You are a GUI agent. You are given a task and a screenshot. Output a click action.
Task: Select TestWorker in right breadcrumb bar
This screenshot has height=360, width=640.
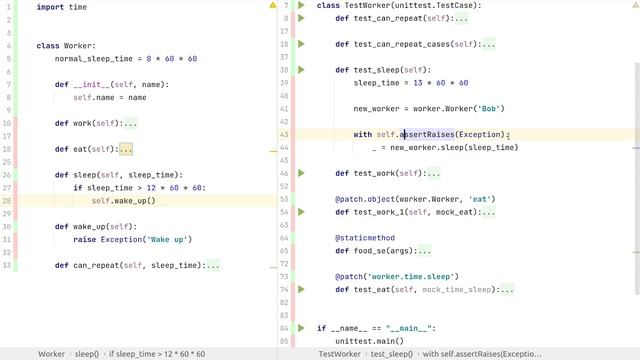[339, 354]
